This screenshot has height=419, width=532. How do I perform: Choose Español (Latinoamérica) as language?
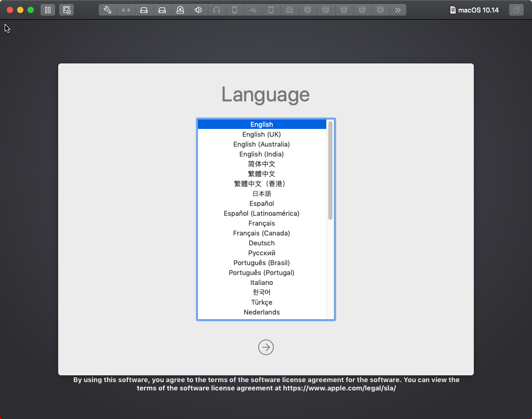pos(261,213)
